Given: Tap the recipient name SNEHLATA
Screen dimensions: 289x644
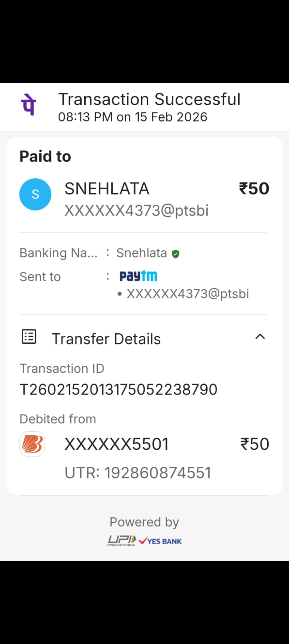Looking at the screenshot, I should coord(107,189).
